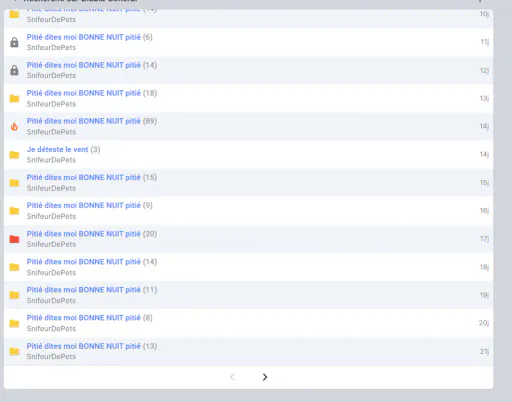The image size is (512, 402).
Task: Click the yellow folder icon of the (18) replies topic
Action: click(14, 98)
